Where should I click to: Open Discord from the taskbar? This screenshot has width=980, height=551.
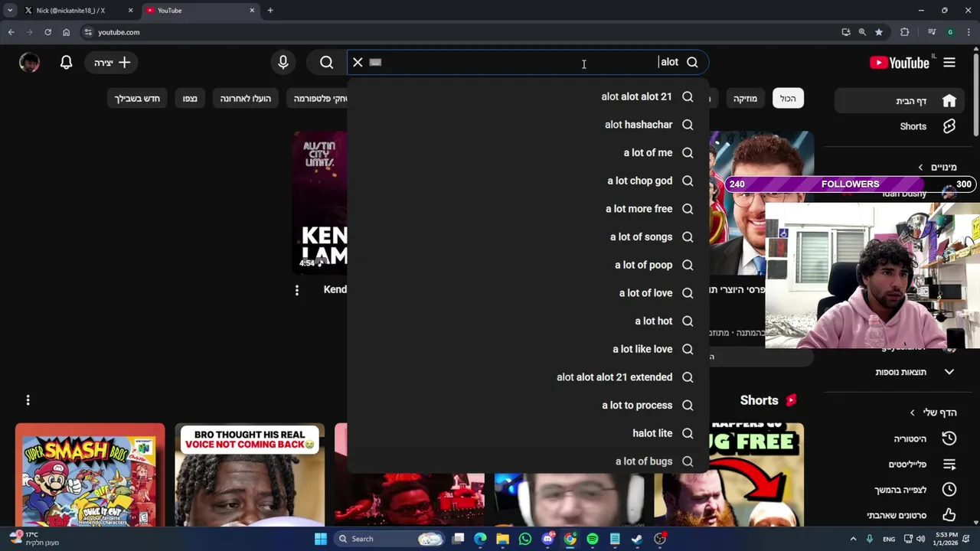coord(547,539)
